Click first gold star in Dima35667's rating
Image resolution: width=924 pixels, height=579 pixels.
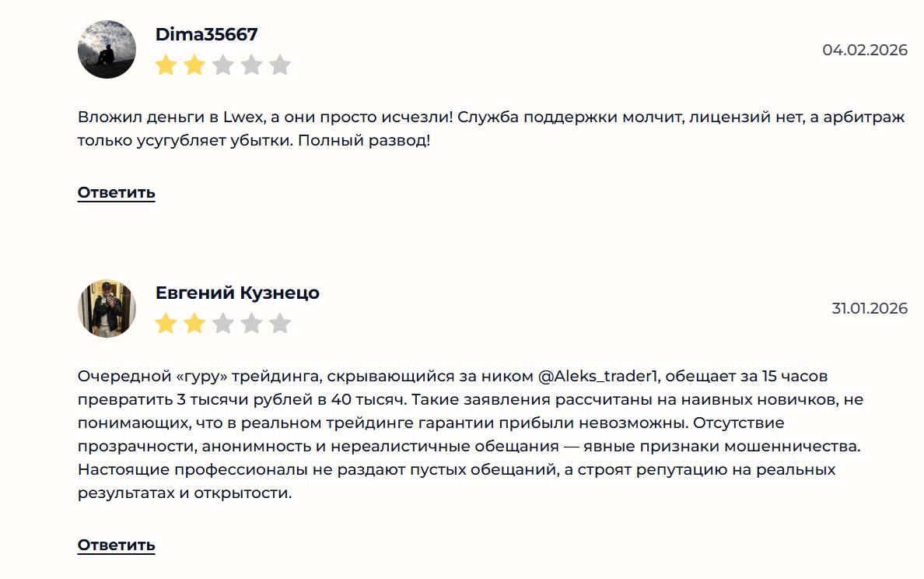166,65
